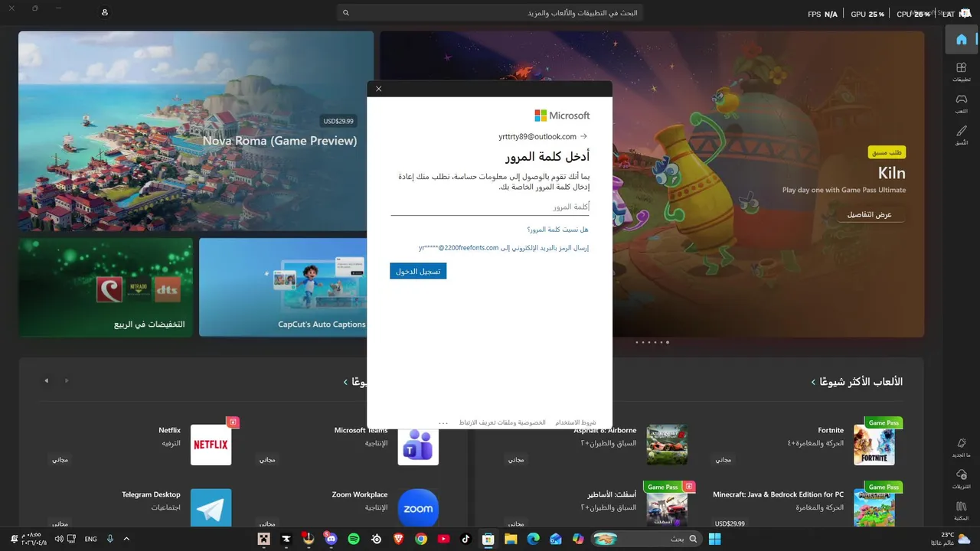This screenshot has height=551, width=980.
Task: Click the search magnifier icon in the Store
Action: click(346, 13)
